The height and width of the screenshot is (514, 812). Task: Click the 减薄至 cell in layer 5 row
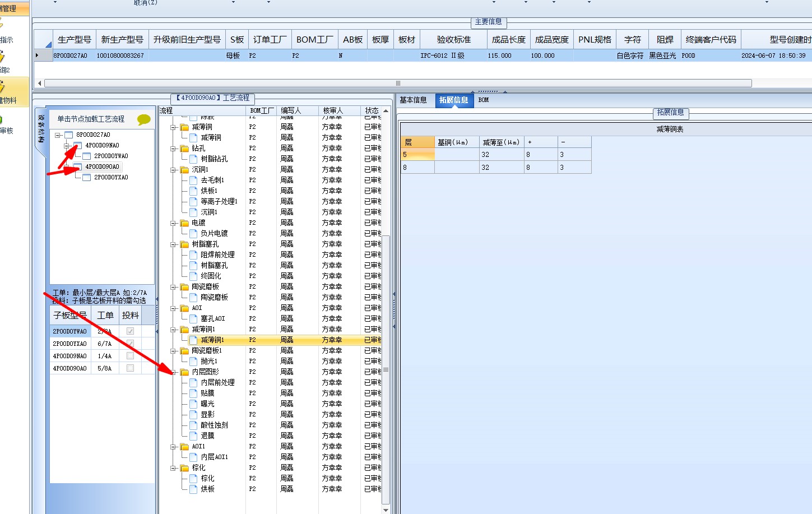click(502, 155)
